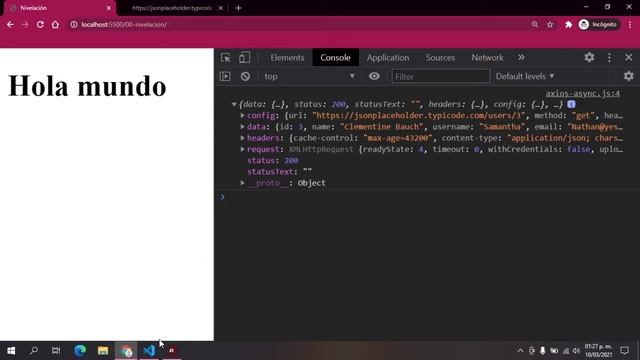640x360 pixels.
Task: Open the Windows Start menu
Action: click(x=11, y=351)
